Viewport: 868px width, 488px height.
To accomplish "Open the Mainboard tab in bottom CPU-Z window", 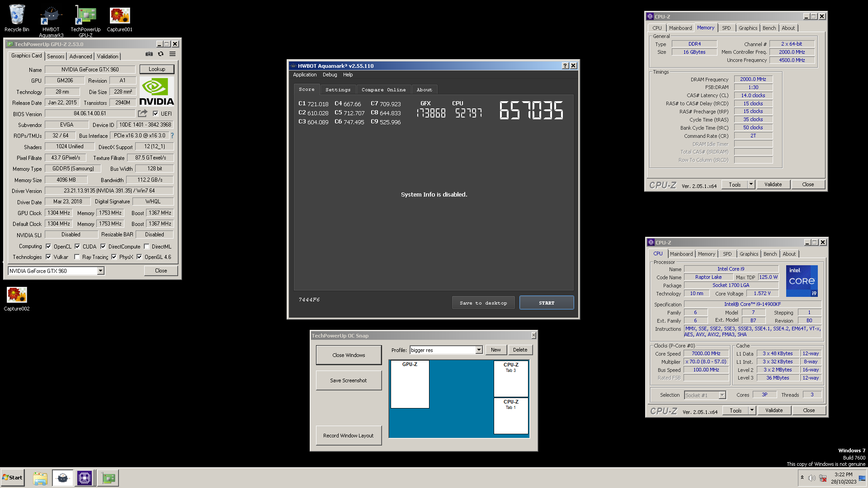I will click(x=681, y=254).
